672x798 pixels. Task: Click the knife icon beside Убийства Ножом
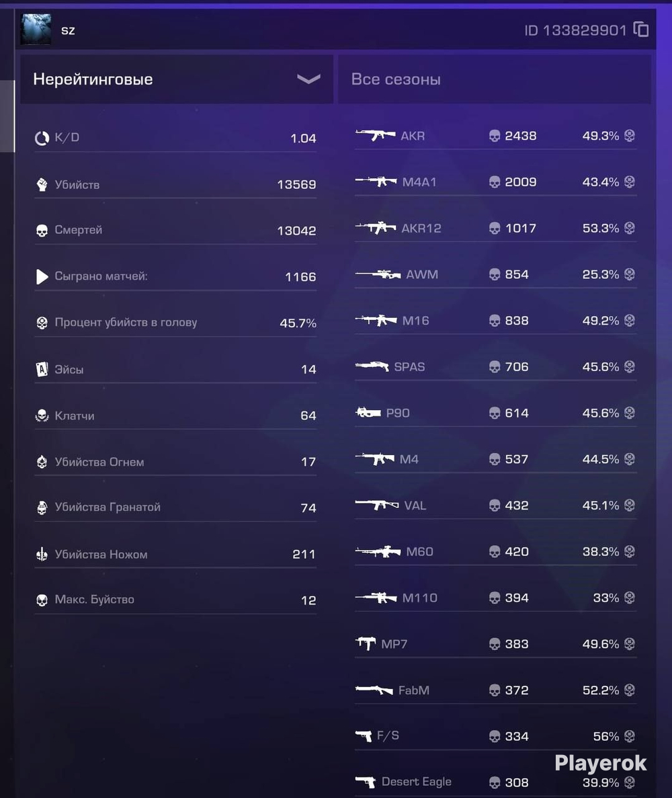[42, 554]
